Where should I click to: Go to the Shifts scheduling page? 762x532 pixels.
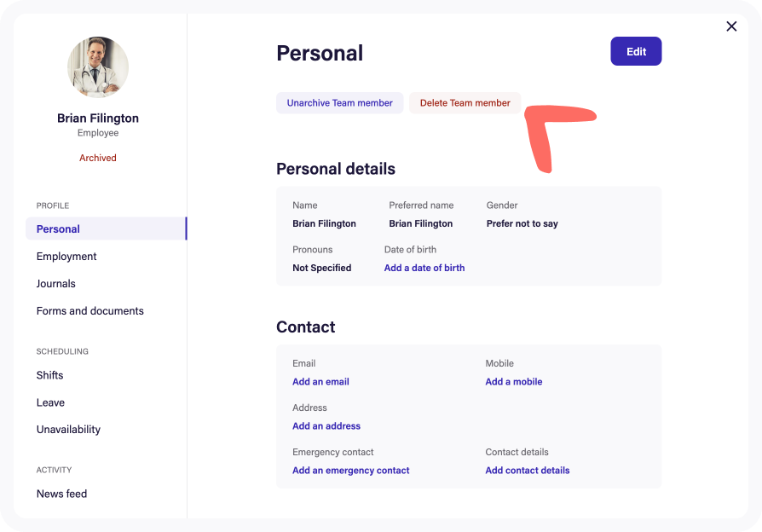(49, 375)
